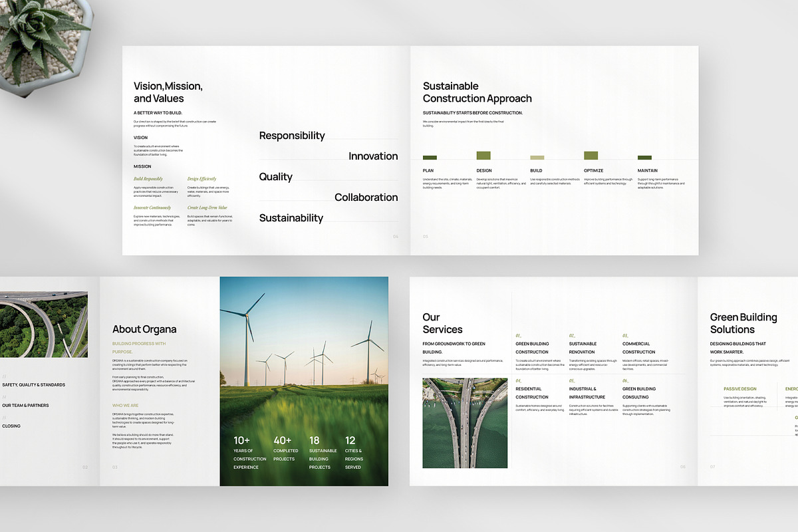Click the "Innovate Continuously" italic heading

point(152,207)
